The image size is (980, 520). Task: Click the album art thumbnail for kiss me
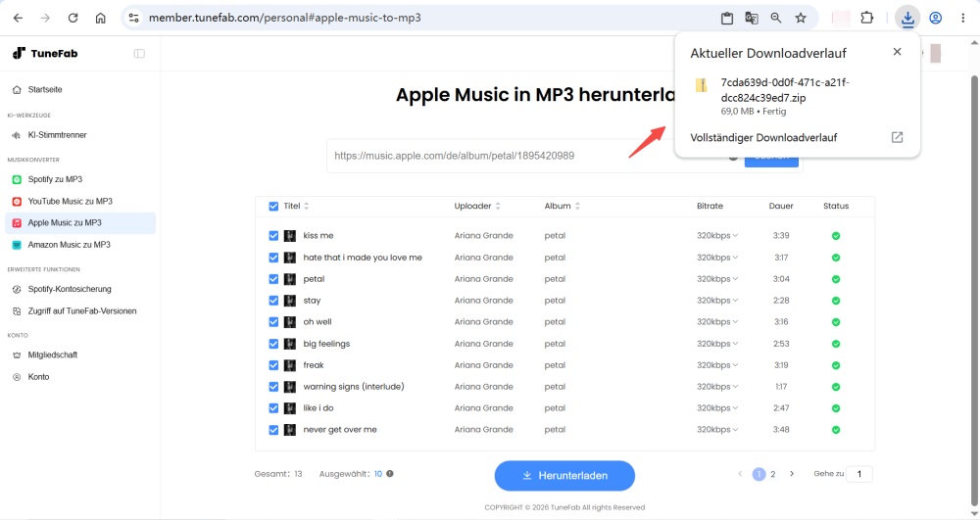290,236
